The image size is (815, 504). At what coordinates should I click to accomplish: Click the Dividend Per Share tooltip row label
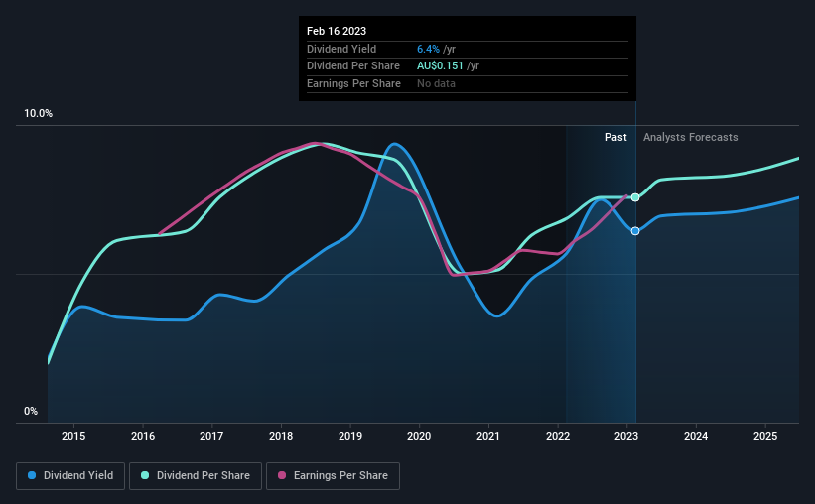[x=353, y=66]
